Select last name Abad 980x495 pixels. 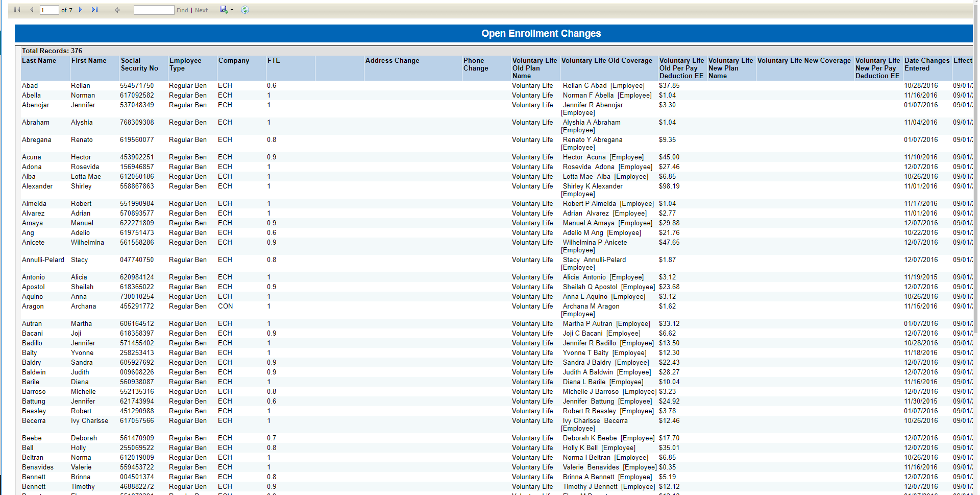[30, 85]
